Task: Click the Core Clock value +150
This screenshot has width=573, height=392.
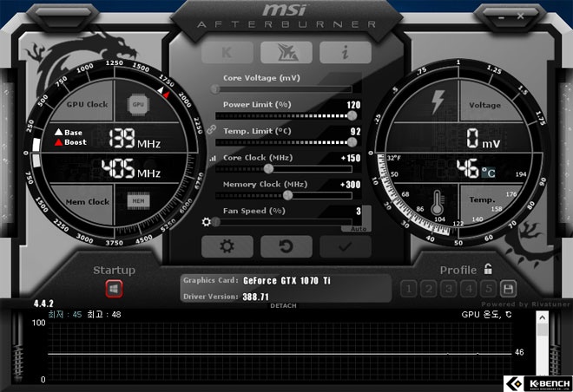Action: (x=351, y=158)
